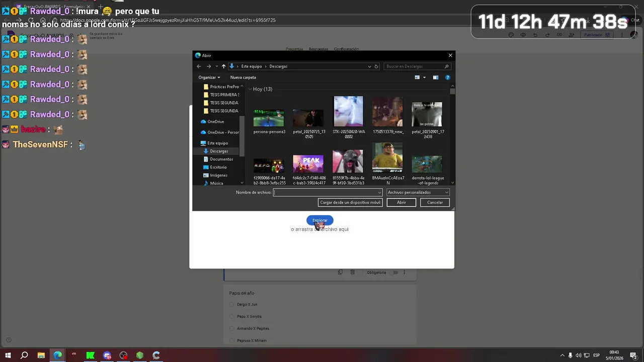Go back in the Abrir dialog
The width and height of the screenshot is (644, 362).
[199, 66]
